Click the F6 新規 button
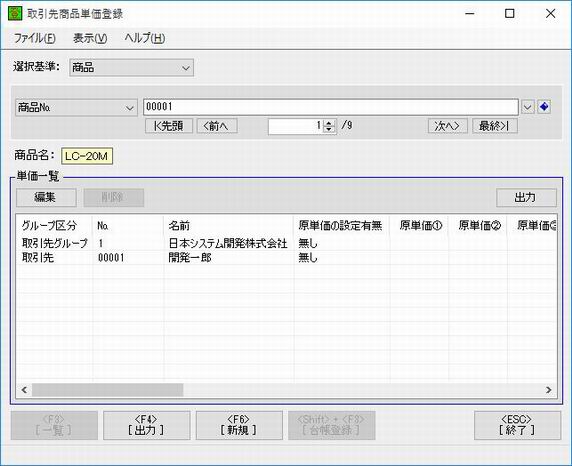Viewport: 572px width, 466px height. click(x=239, y=425)
